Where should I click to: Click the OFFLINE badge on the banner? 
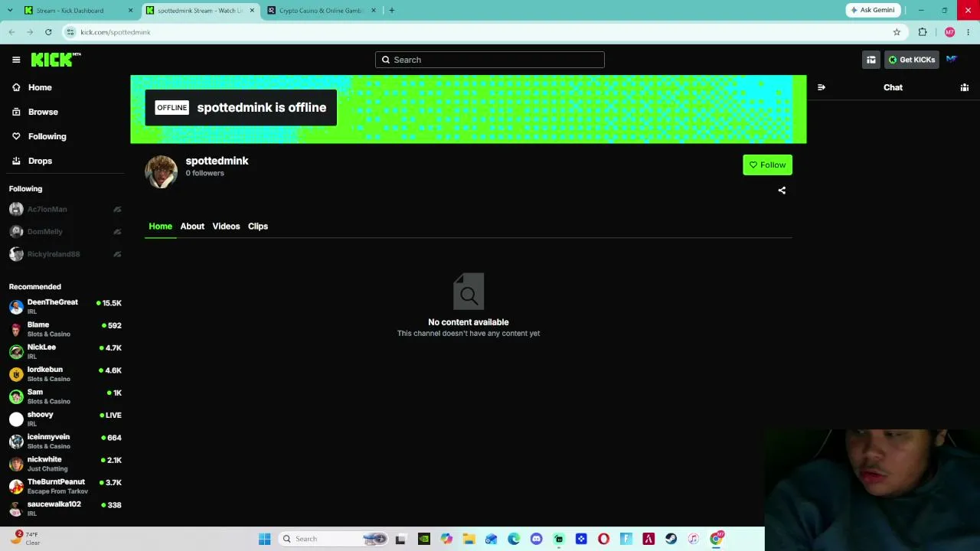coord(171,108)
